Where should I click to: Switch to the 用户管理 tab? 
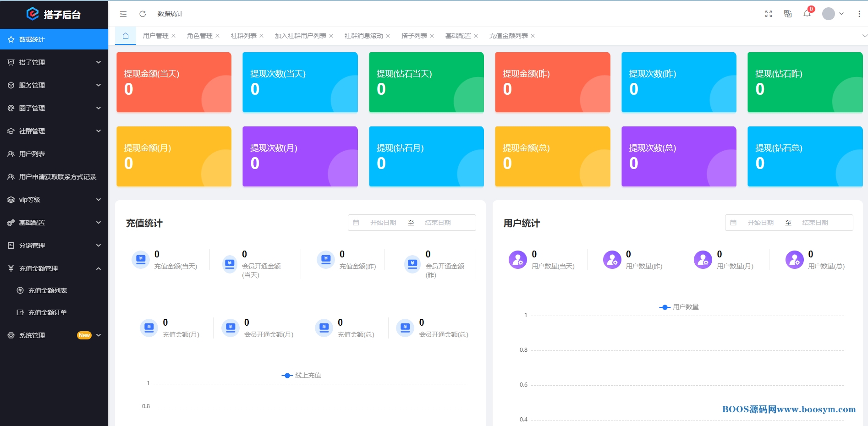tap(156, 36)
